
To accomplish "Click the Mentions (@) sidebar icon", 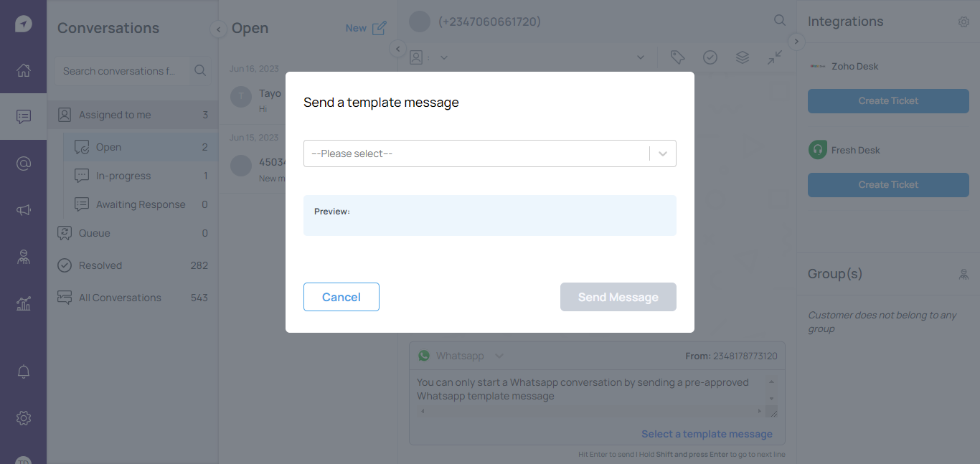I will [x=24, y=164].
